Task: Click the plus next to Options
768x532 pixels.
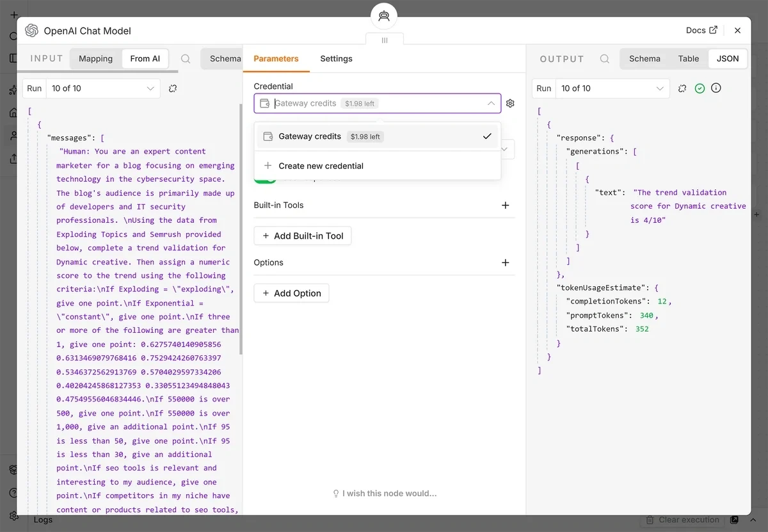Action: click(505, 262)
